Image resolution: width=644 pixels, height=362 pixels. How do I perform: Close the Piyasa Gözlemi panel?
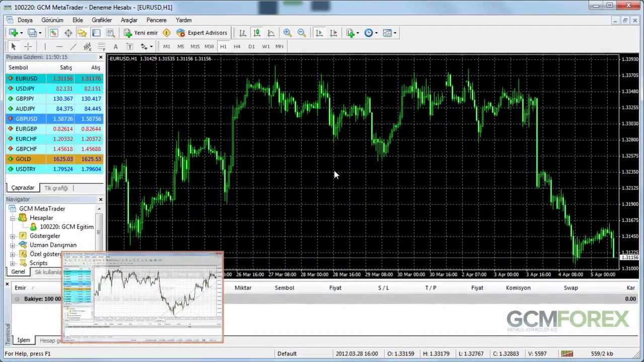click(x=100, y=57)
